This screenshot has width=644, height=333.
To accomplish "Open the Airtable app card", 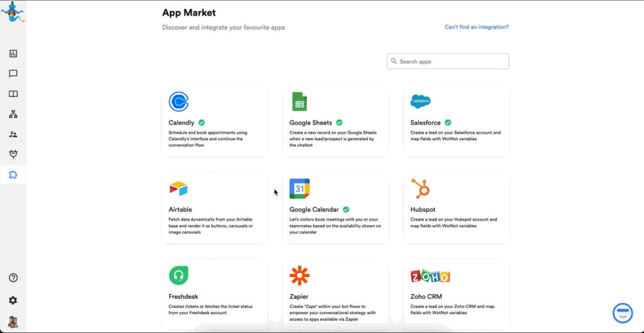I will pos(214,209).
